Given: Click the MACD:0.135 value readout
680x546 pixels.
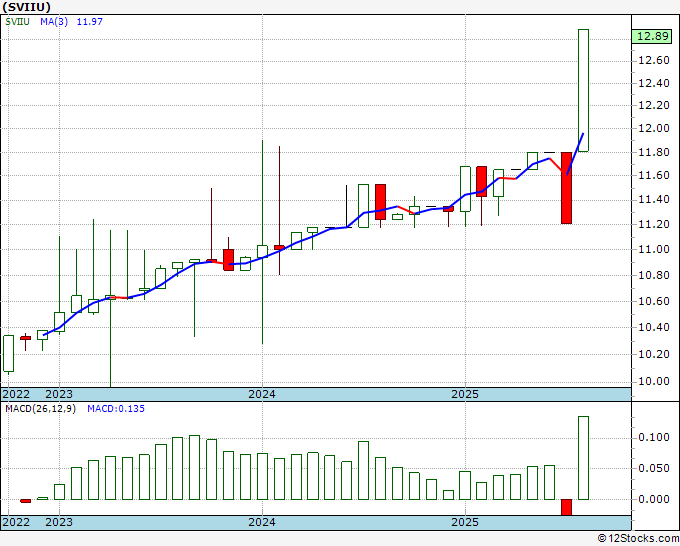Looking at the screenshot, I should [x=115, y=409].
